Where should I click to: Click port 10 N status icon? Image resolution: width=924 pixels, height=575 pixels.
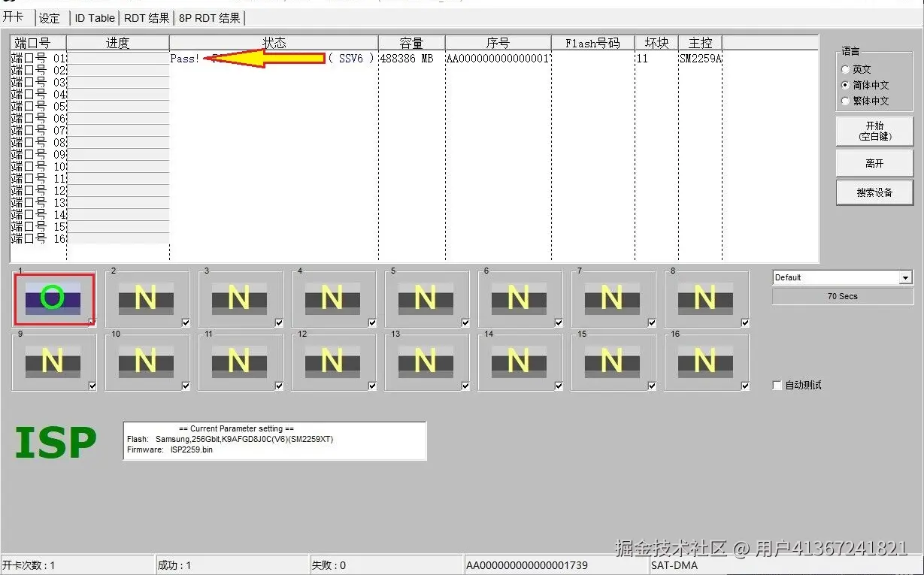(x=145, y=362)
